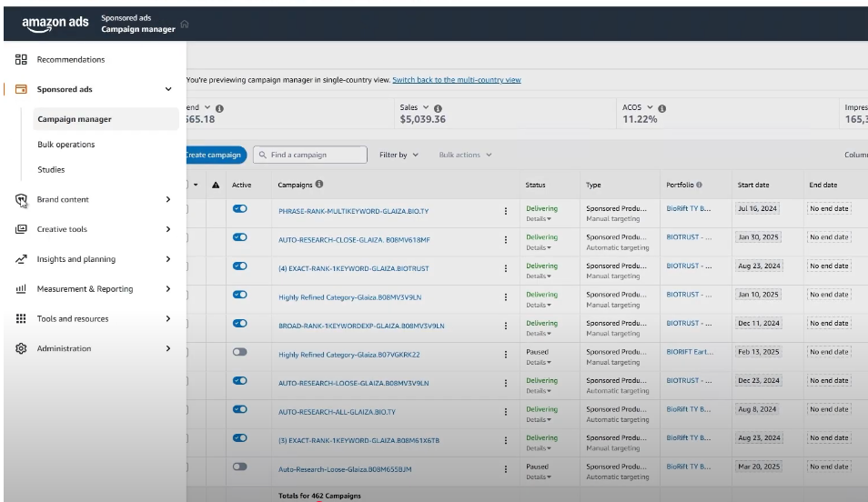
Task: Click No end date for Mar 20, 2025 row
Action: tap(829, 467)
